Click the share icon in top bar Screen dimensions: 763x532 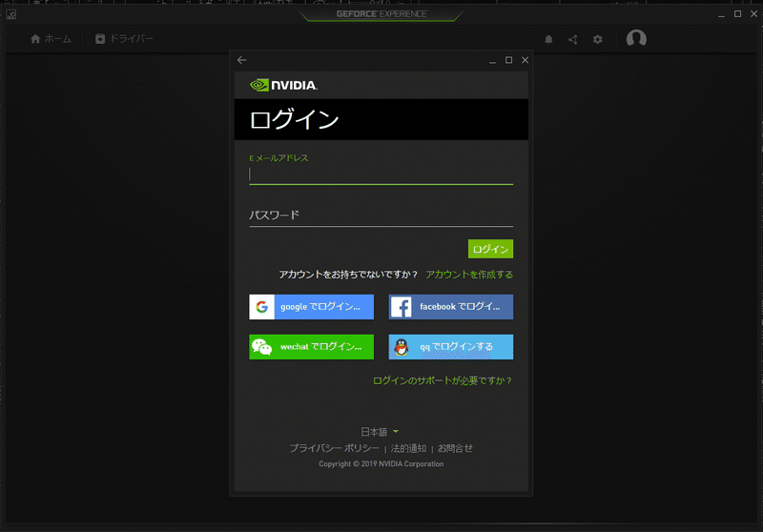[573, 39]
